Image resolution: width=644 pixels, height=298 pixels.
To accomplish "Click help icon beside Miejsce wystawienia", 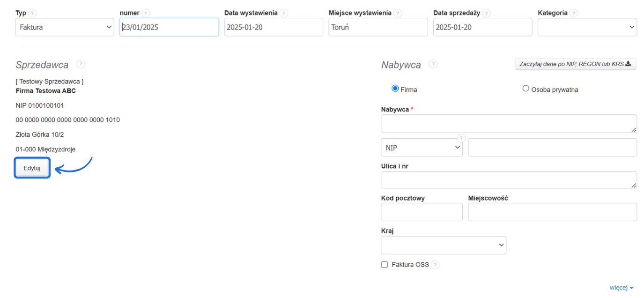I will [398, 13].
